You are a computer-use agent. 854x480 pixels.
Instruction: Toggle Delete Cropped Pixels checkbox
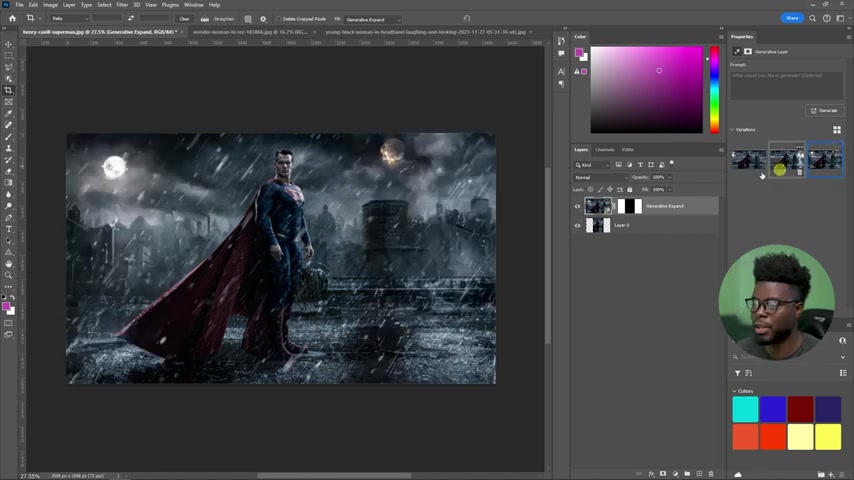point(279,19)
